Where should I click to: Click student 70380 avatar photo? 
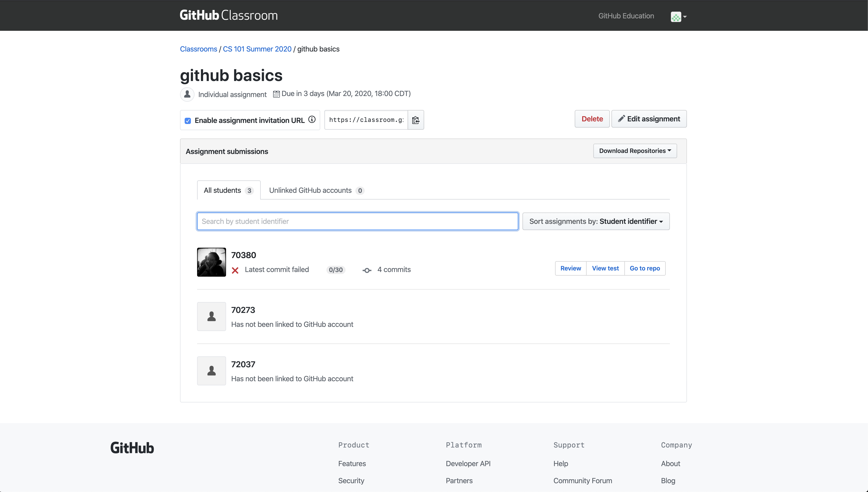click(211, 262)
